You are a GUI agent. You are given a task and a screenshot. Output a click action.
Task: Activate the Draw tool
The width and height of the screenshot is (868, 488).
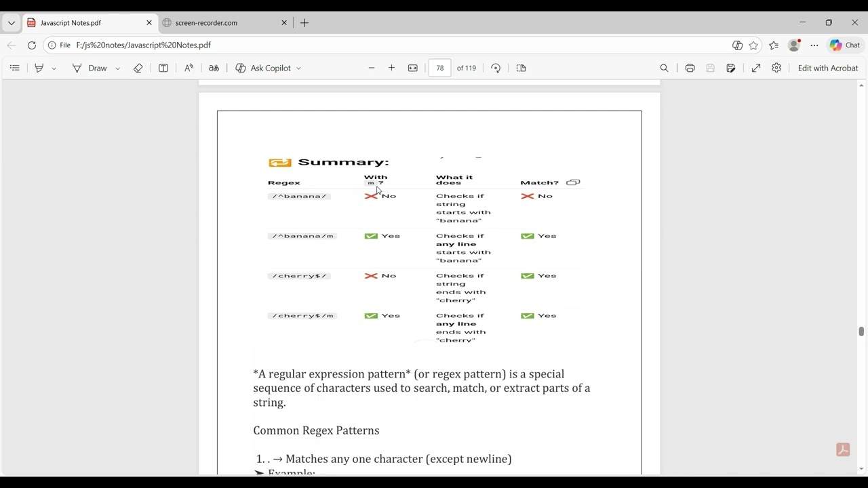coord(90,68)
